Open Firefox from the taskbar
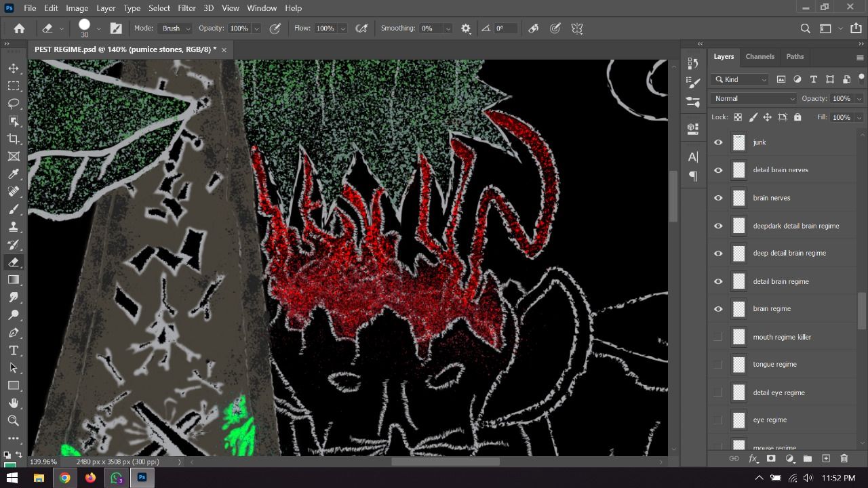Image resolution: width=868 pixels, height=488 pixels. [x=90, y=478]
